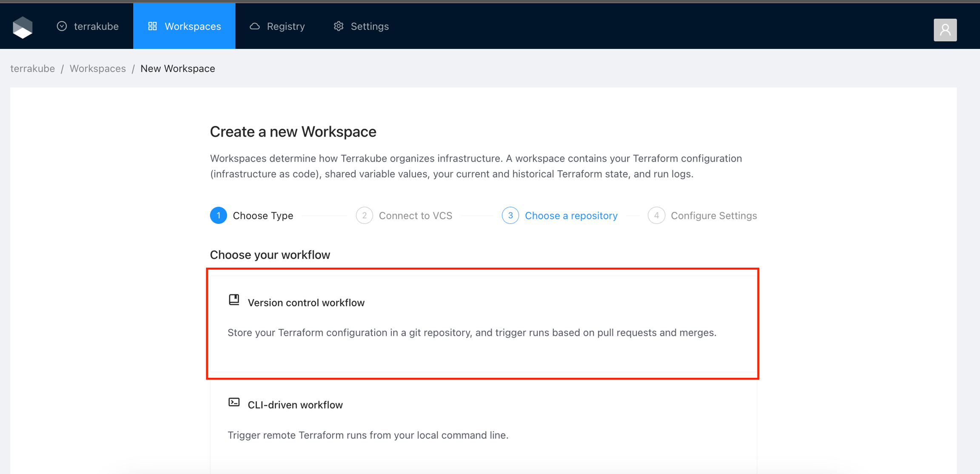The width and height of the screenshot is (980, 474).
Task: Click the Settings gear icon
Action: pyautogui.click(x=339, y=26)
